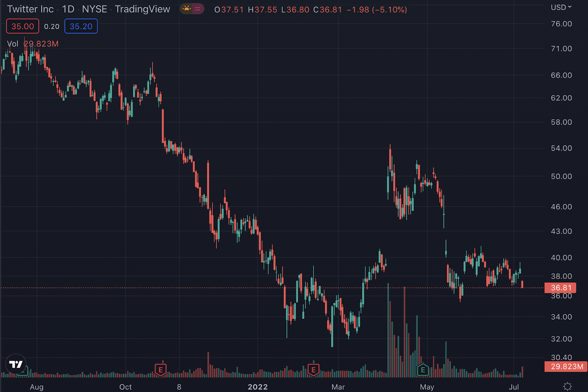The height and width of the screenshot is (392, 588).
Task: Open the USD currency dropdown
Action: click(x=561, y=7)
